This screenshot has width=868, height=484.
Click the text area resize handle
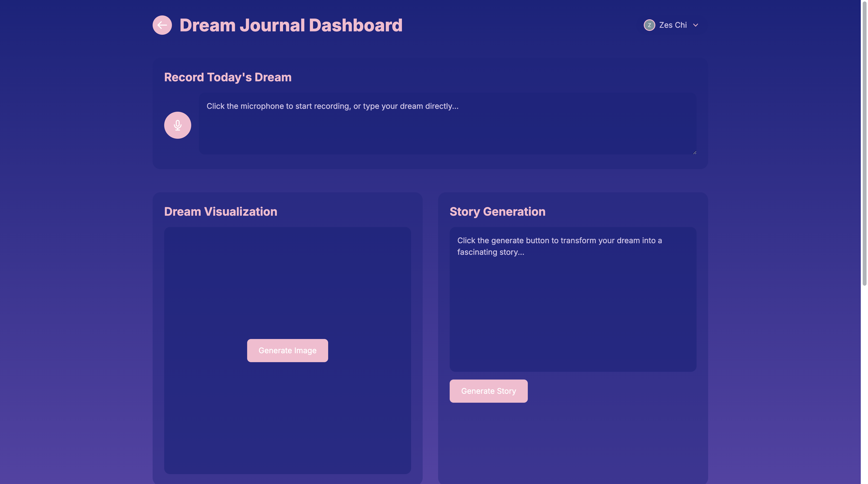(x=694, y=152)
